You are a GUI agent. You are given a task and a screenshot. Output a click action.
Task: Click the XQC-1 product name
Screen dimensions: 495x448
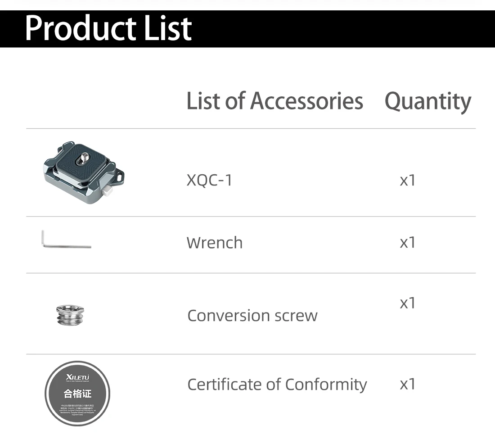coord(209,181)
